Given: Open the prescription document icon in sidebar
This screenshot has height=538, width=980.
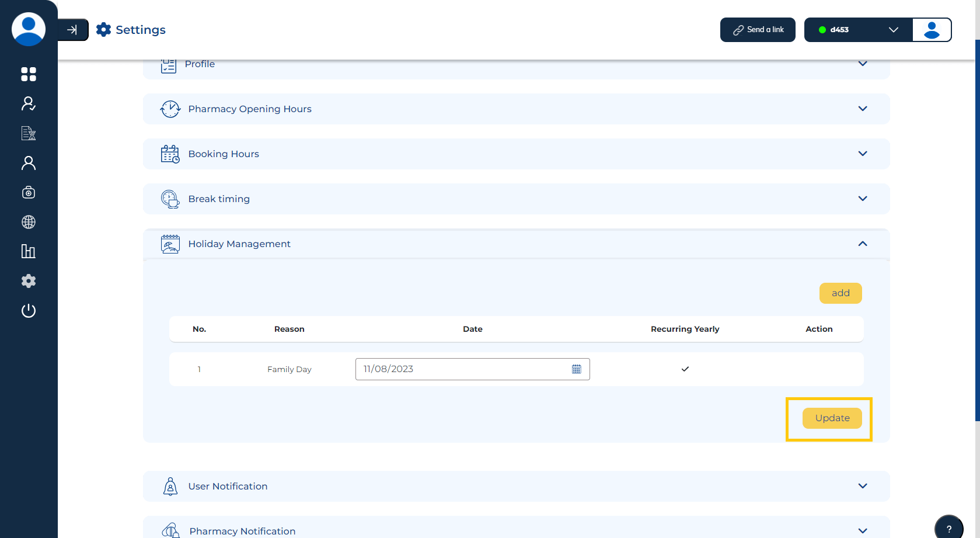Looking at the screenshot, I should click(x=28, y=134).
